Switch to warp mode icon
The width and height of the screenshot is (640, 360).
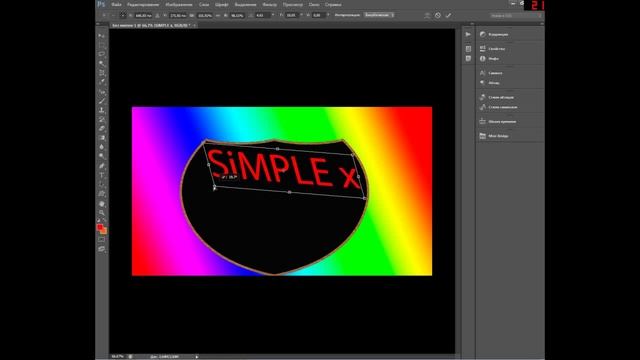pyautogui.click(x=427, y=16)
